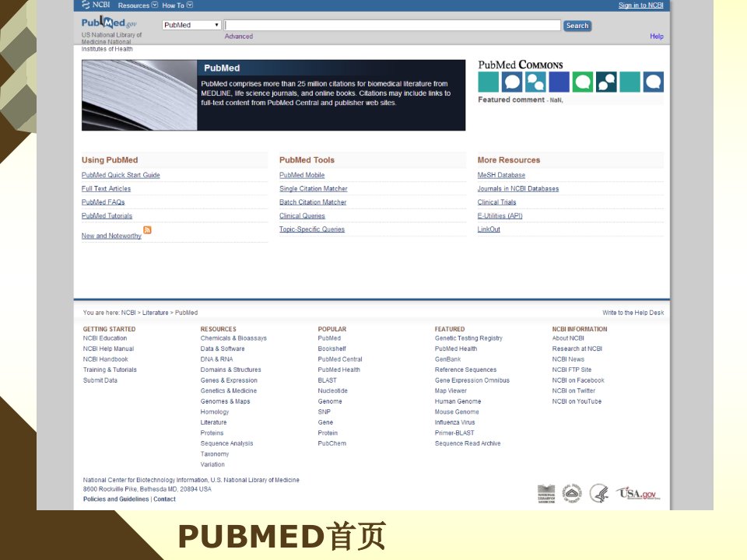The image size is (747, 560).
Task: Open the Advanced search link
Action: click(x=239, y=37)
